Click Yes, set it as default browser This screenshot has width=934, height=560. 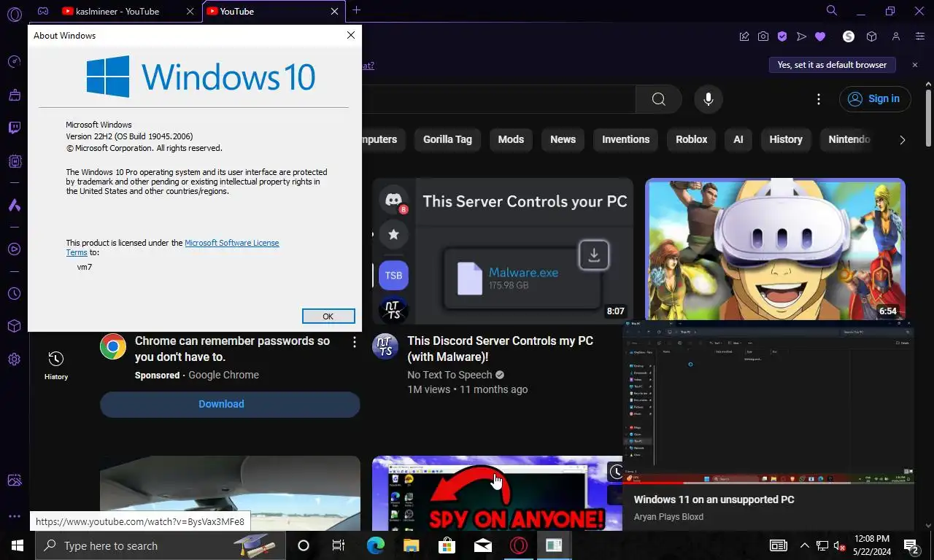point(832,65)
